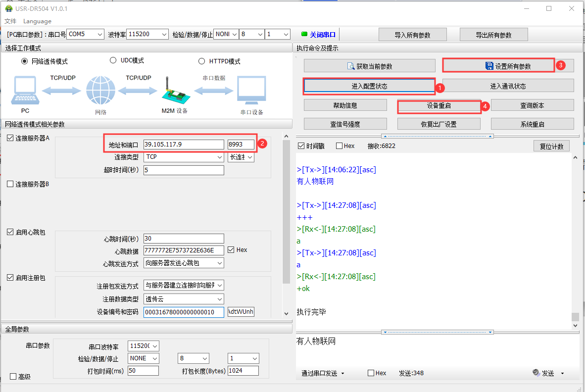Click the PC laptop icon in diagram
This screenshot has height=392, width=585.
[25, 91]
